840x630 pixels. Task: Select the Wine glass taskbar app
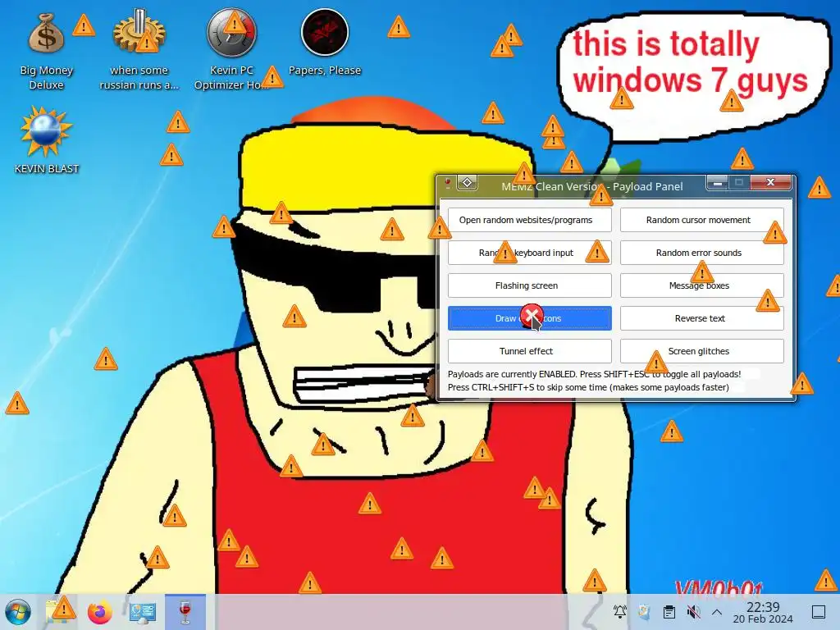coord(185,612)
